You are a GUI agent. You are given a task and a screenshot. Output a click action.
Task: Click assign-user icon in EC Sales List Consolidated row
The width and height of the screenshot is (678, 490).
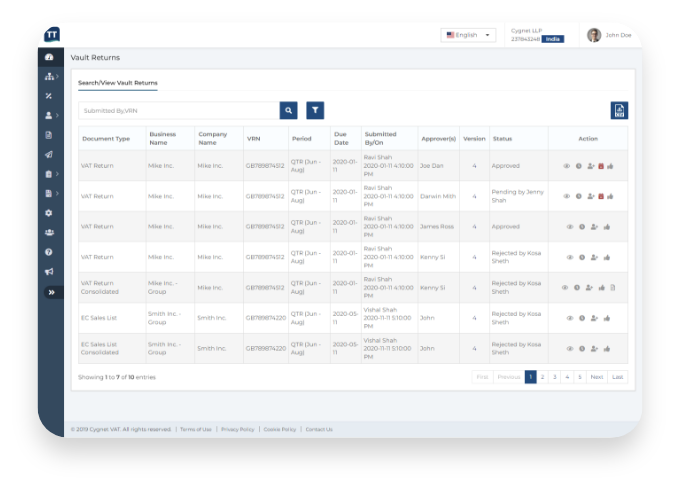coord(594,349)
